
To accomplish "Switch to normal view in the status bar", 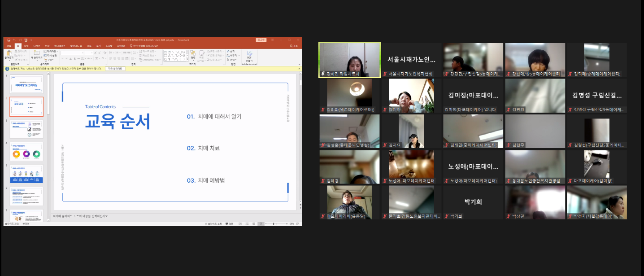I will pos(240,223).
